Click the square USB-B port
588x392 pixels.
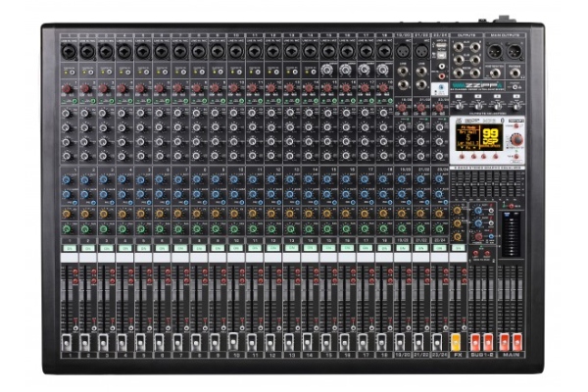441,56
